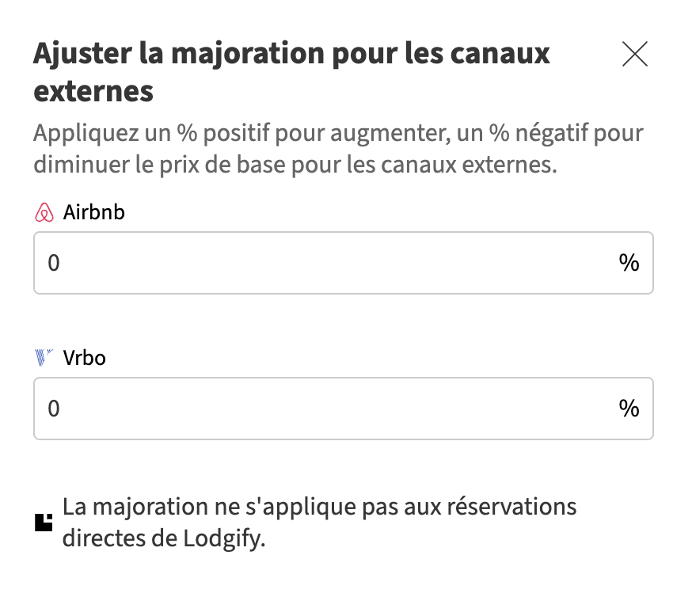Image resolution: width=692 pixels, height=616 pixels.
Task: Click the % symbol in Airbnb field
Action: coord(629,263)
